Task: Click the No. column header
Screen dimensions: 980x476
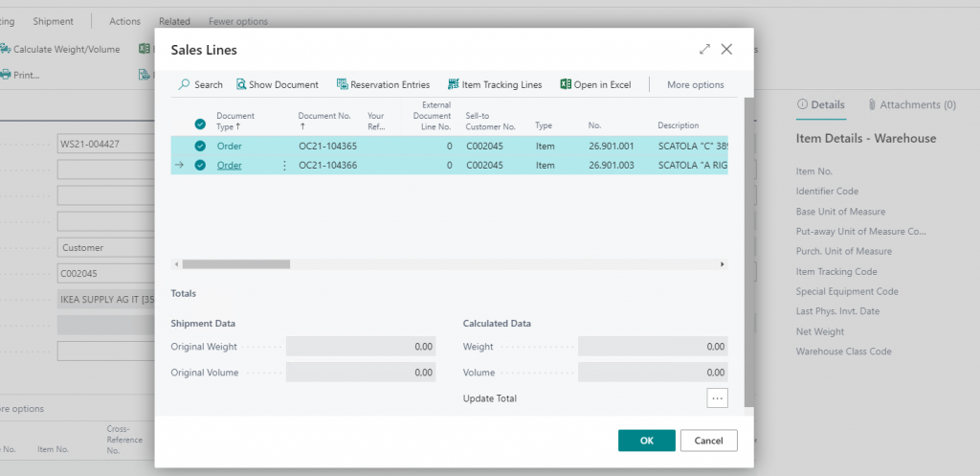Action: click(x=594, y=125)
